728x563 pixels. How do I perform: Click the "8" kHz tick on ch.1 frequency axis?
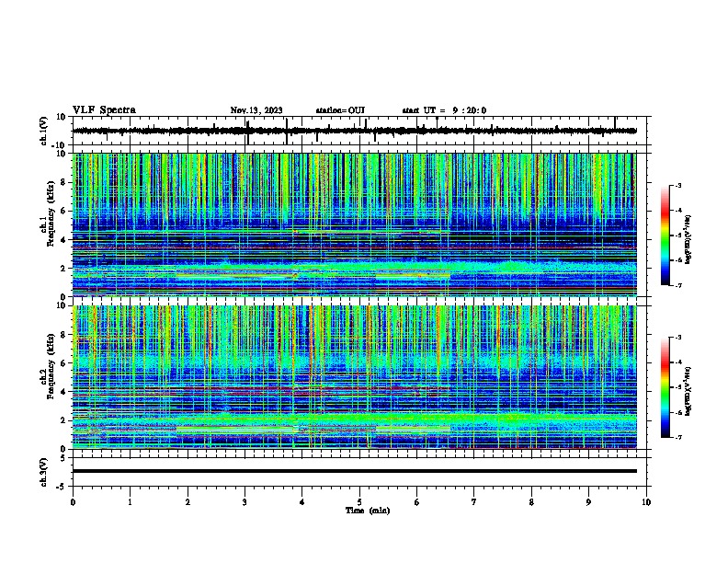(63, 182)
